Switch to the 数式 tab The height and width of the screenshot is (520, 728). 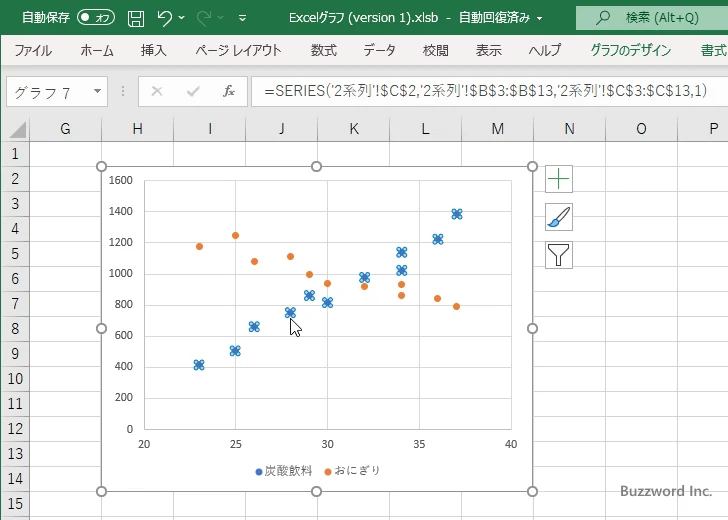324,50
